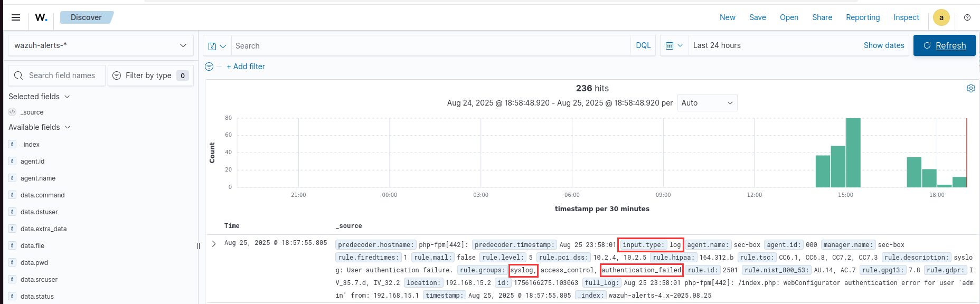Open the saved queries icon menu

pos(216,46)
